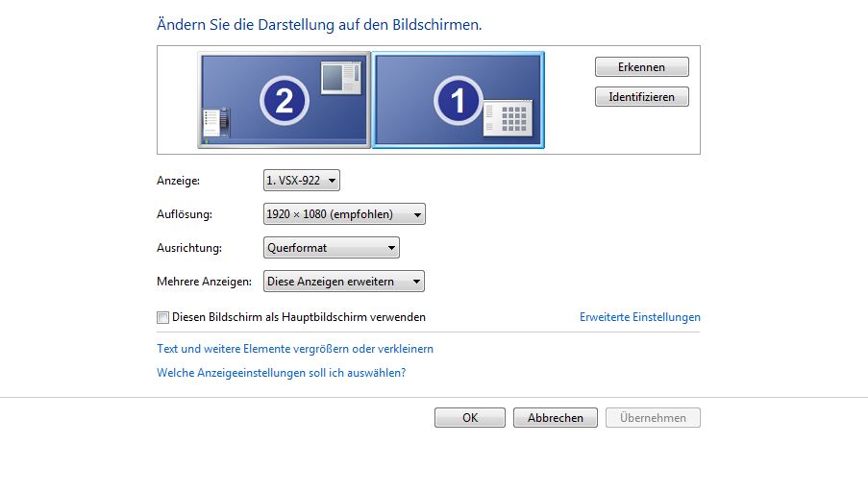Click the Erkennen button

tap(641, 67)
